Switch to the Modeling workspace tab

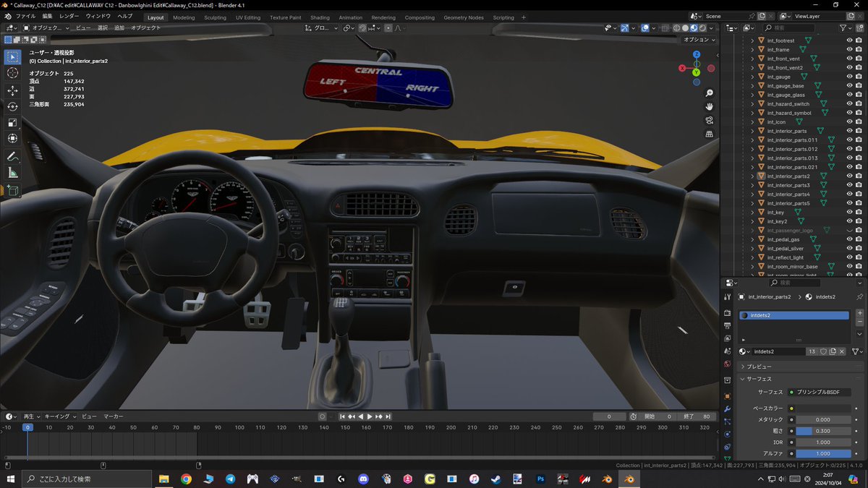click(184, 17)
